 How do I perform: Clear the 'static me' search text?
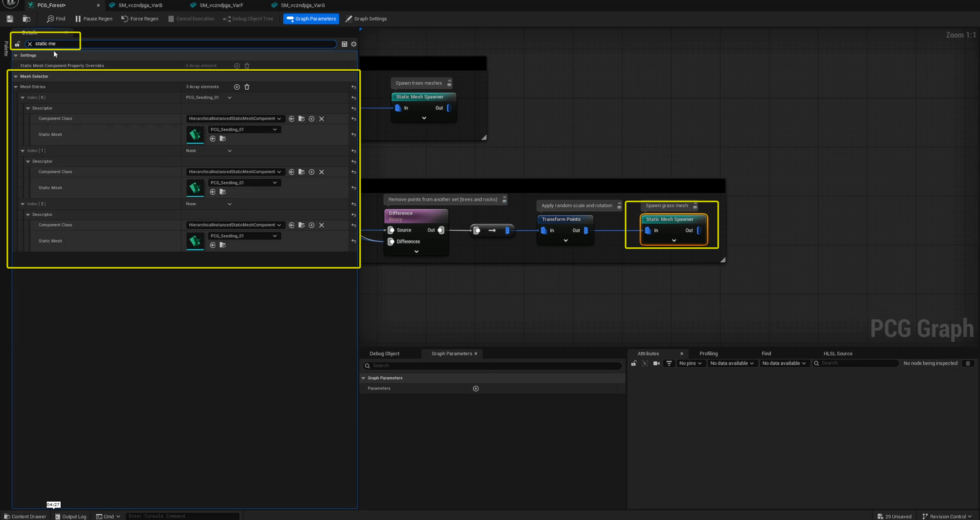tap(30, 44)
